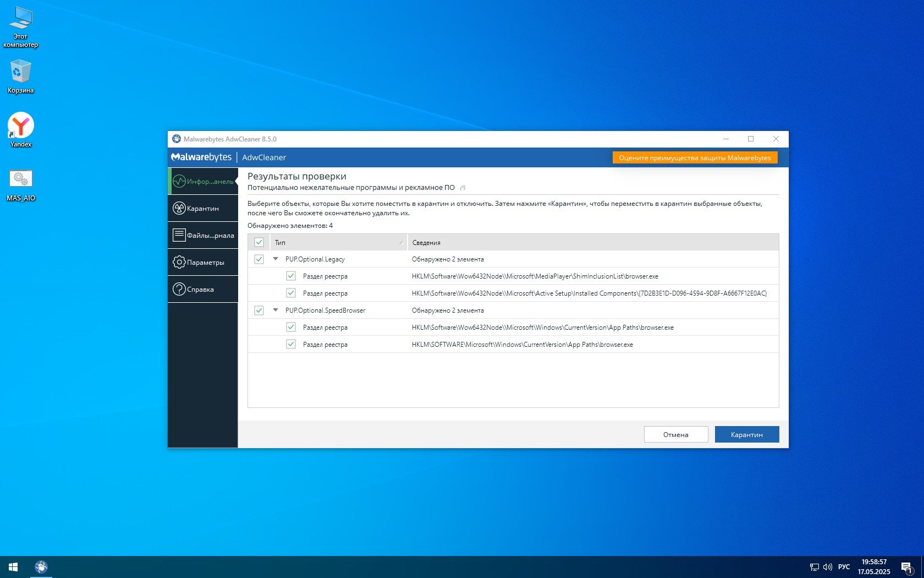Open the Yandex browser desktop shortcut
The image size is (924, 578).
tap(21, 127)
